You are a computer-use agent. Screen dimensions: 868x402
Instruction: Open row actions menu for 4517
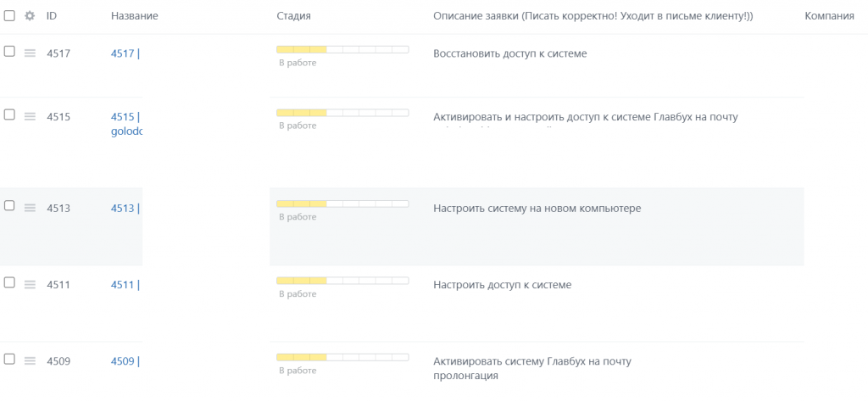(30, 53)
